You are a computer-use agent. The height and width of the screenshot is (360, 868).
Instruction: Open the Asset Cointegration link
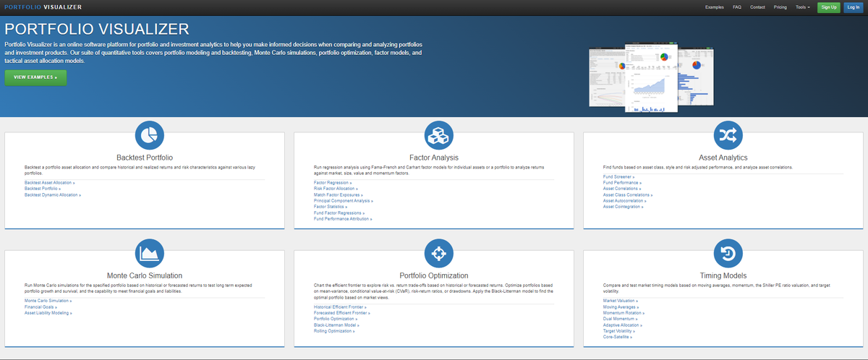click(624, 207)
